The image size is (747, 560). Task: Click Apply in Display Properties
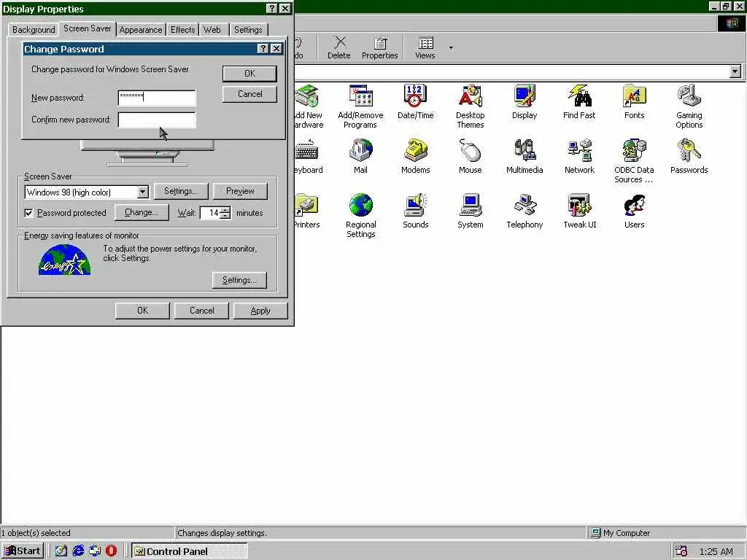(260, 311)
